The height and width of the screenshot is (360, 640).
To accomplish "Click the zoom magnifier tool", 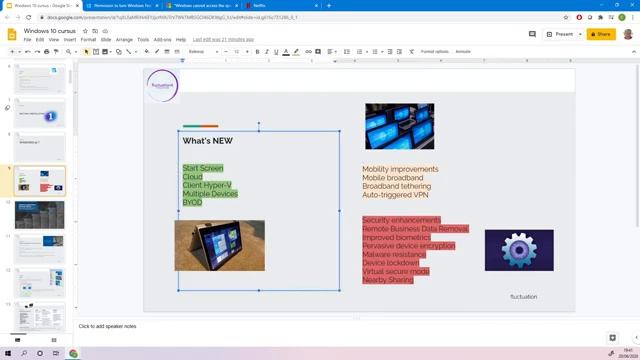I will point(69,52).
